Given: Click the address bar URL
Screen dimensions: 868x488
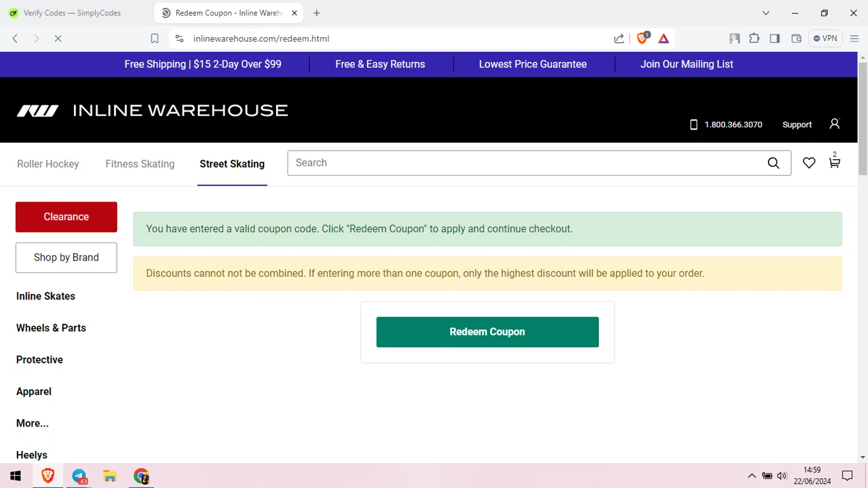Looking at the screenshot, I should point(261,38).
